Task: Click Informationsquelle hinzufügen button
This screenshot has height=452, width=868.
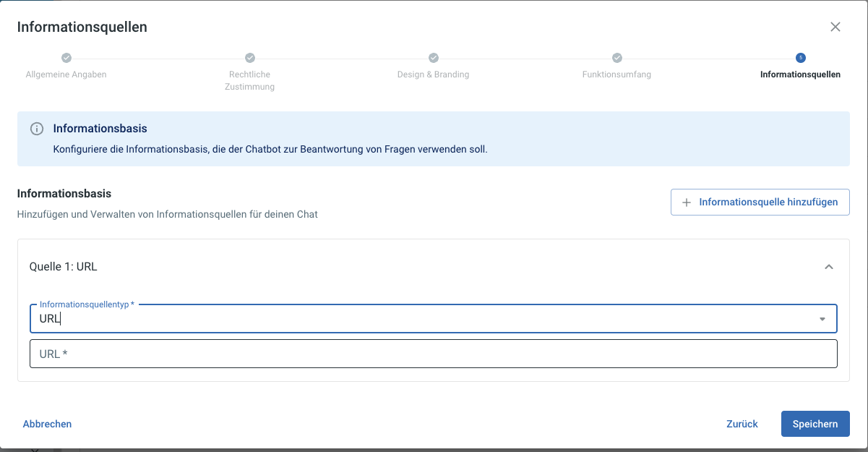Action: coord(760,202)
